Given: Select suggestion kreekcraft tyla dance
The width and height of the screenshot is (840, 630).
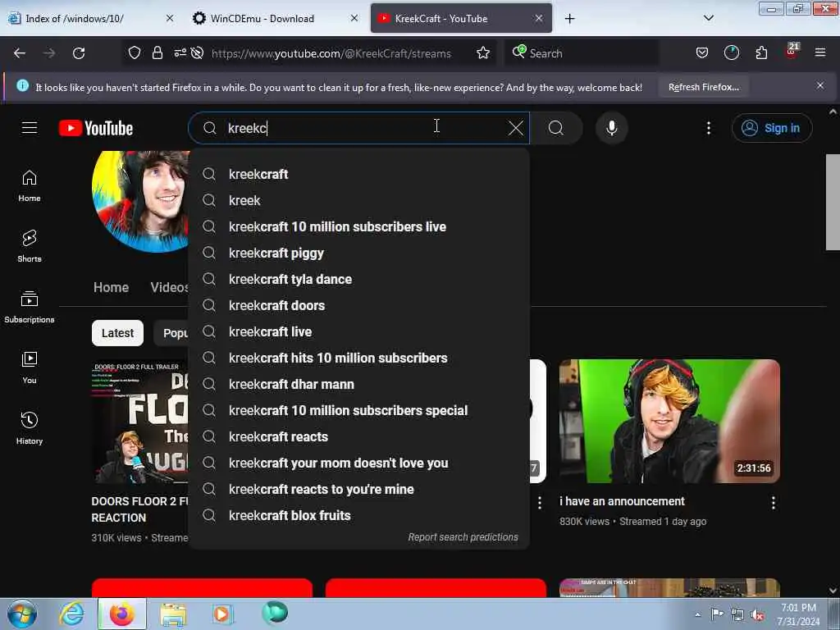Looking at the screenshot, I should [359, 279].
